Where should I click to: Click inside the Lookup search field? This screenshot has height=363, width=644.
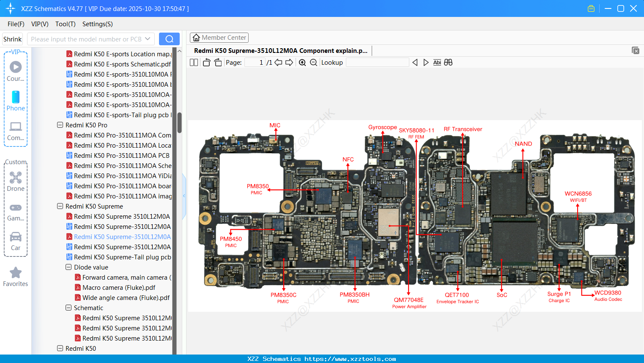point(377,62)
